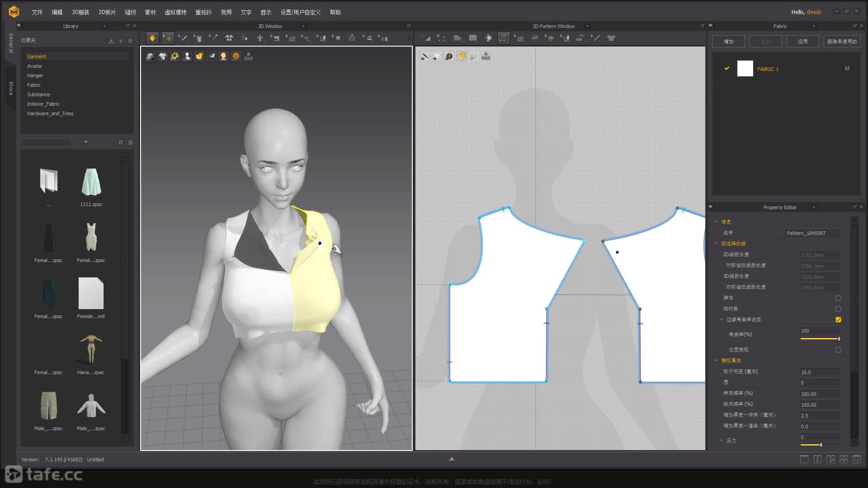Click the export tray icon in 3D view

248,56
